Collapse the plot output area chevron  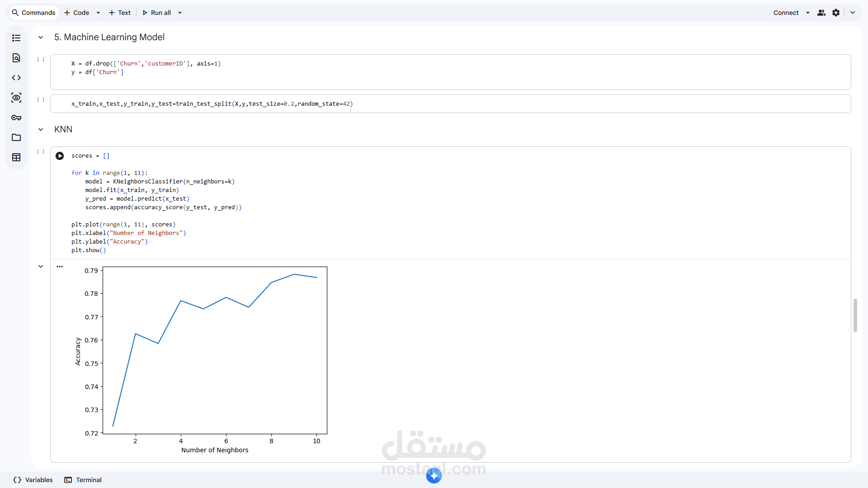[x=41, y=267]
